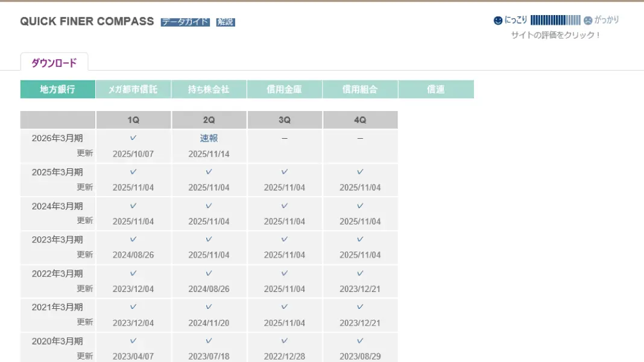This screenshot has height=362, width=644.
Task: Switch to the 信連 category tab
Action: [436, 89]
